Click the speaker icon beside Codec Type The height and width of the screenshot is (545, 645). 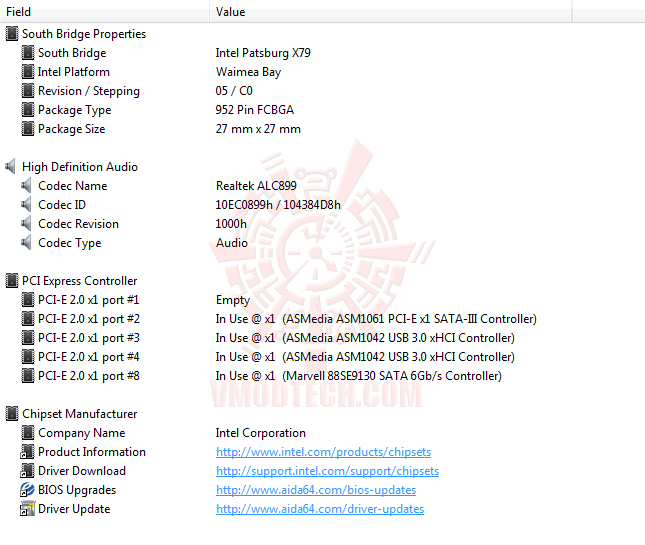(26, 243)
